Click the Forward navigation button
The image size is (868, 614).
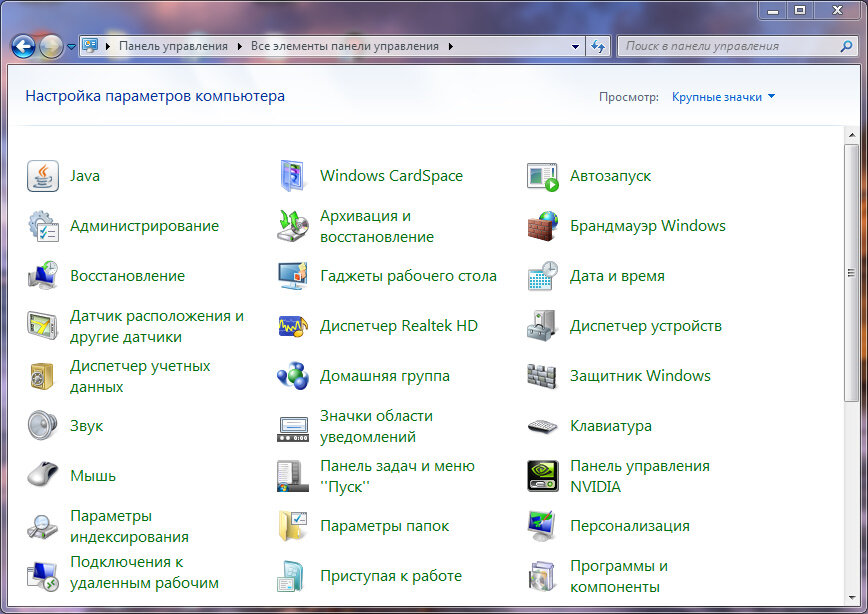pos(51,47)
